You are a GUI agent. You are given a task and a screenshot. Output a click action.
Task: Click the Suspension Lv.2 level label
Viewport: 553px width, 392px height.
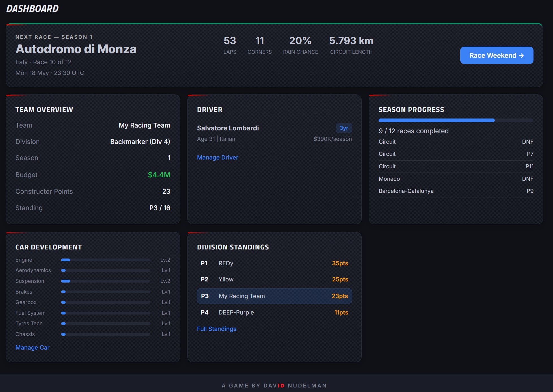[x=165, y=281]
